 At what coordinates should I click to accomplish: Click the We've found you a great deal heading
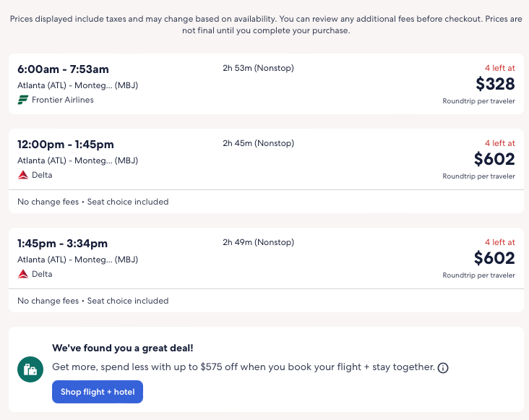tap(122, 348)
